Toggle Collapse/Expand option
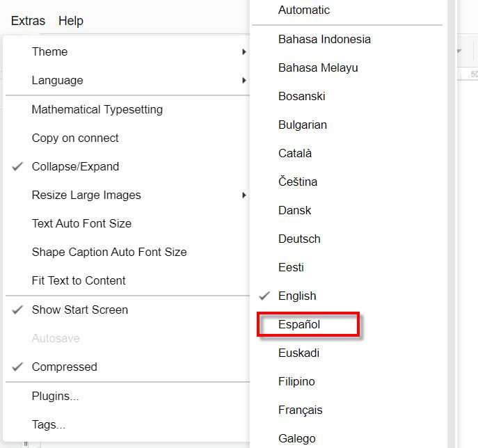478x448 pixels. tap(75, 166)
